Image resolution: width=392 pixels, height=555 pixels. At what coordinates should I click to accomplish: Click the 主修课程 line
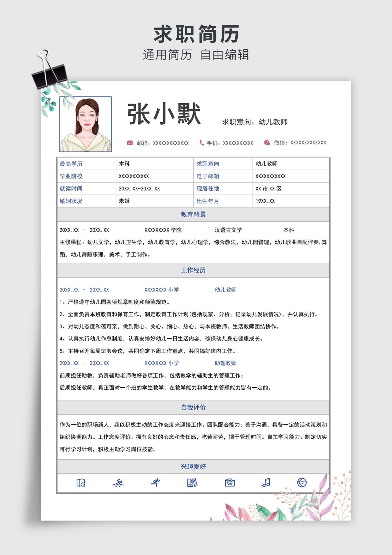[x=193, y=242]
